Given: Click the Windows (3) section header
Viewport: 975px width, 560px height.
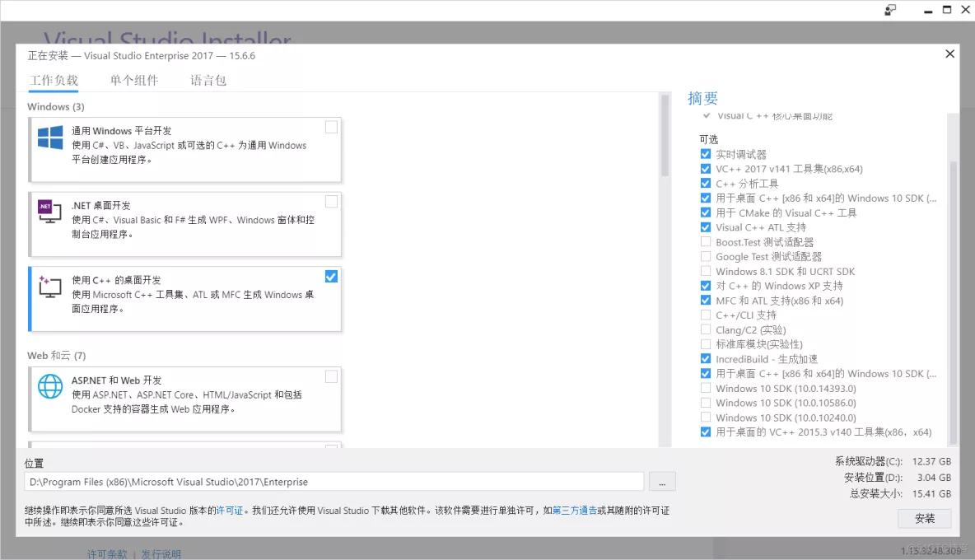Looking at the screenshot, I should 56,107.
